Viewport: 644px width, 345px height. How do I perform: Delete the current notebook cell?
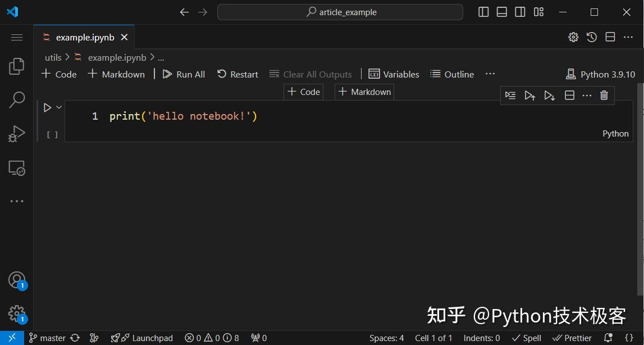(x=604, y=95)
